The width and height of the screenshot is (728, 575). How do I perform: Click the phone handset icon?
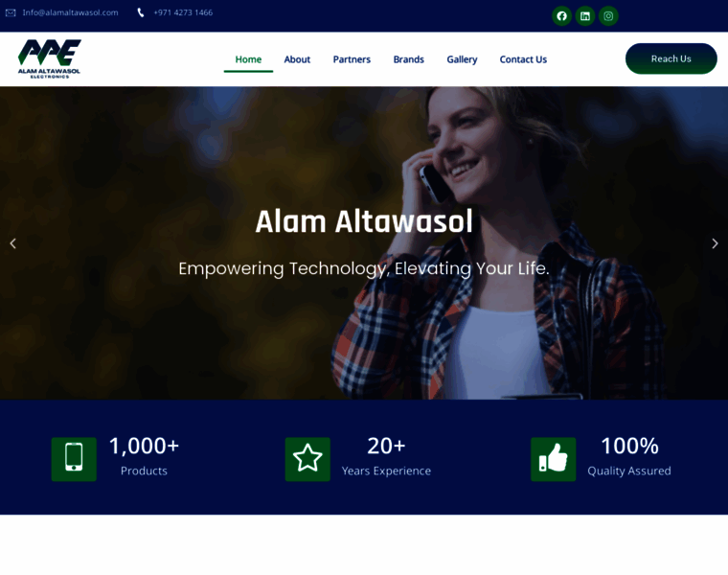pyautogui.click(x=141, y=12)
